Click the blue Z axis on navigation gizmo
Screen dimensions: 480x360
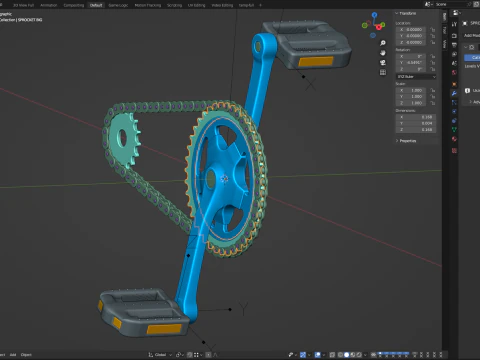click(374, 15)
